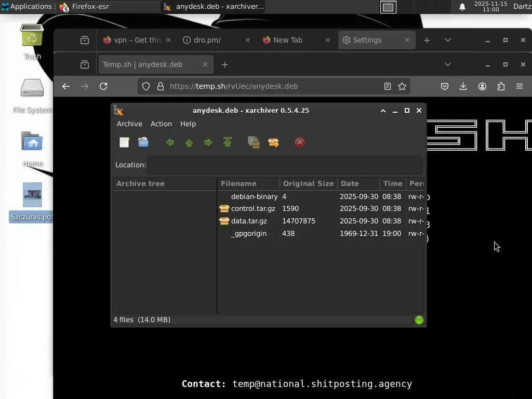This screenshot has width=532, height=399.
Task: Expand the tab list chevron in front Firefox window
Action: pos(448,64)
